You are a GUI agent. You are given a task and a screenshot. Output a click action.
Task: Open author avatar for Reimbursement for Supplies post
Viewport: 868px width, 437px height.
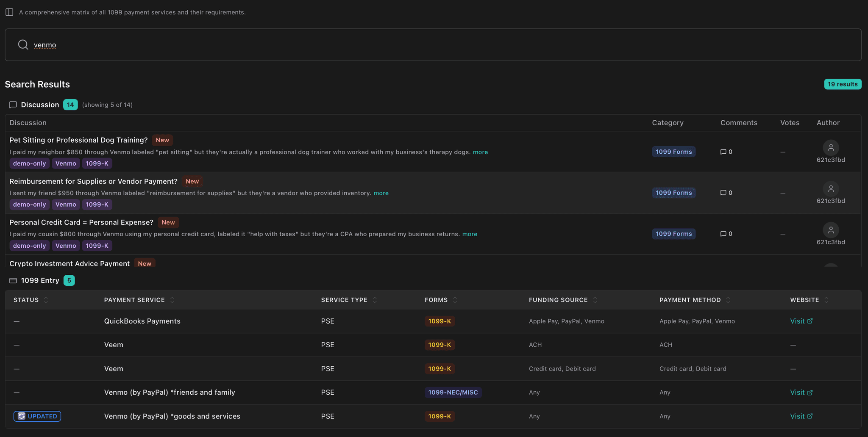[830, 189]
